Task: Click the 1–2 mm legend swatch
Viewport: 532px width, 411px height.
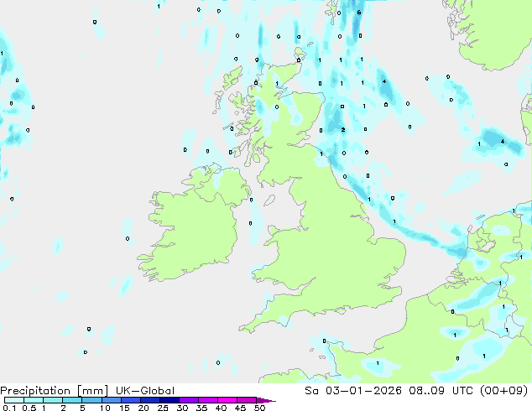Action: (53, 400)
